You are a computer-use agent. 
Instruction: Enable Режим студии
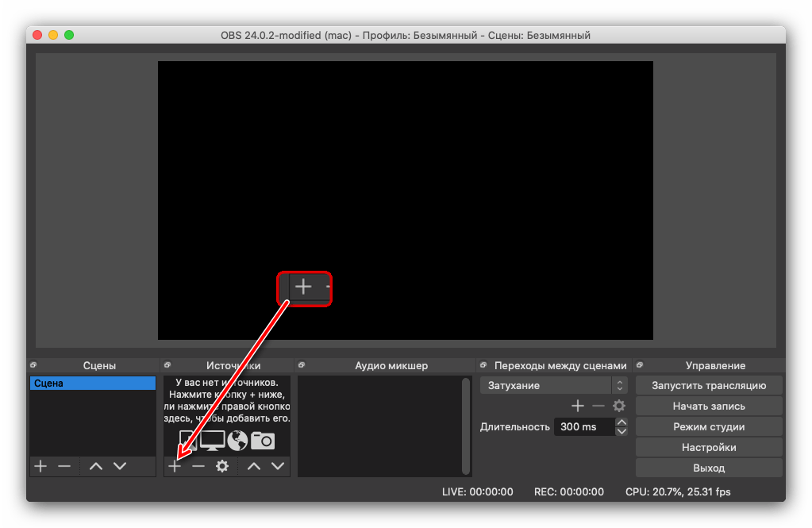click(709, 427)
